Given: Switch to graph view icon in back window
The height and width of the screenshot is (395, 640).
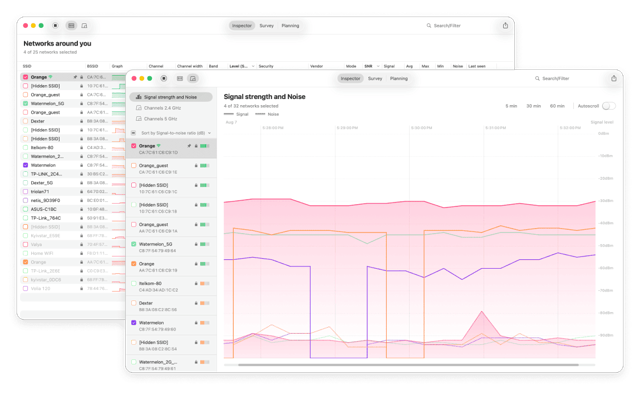Looking at the screenshot, I should click(x=84, y=25).
